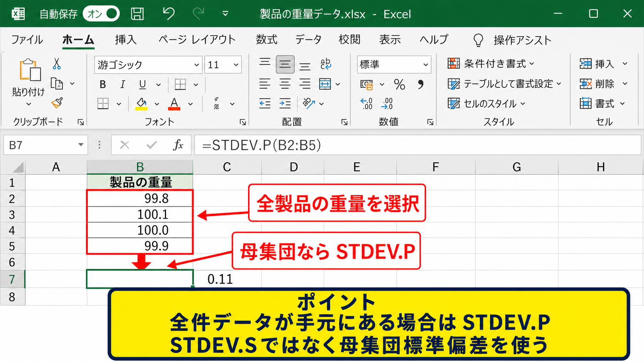The height and width of the screenshot is (362, 644).
Task: Click the accounting currency format icon
Action: click(x=367, y=84)
